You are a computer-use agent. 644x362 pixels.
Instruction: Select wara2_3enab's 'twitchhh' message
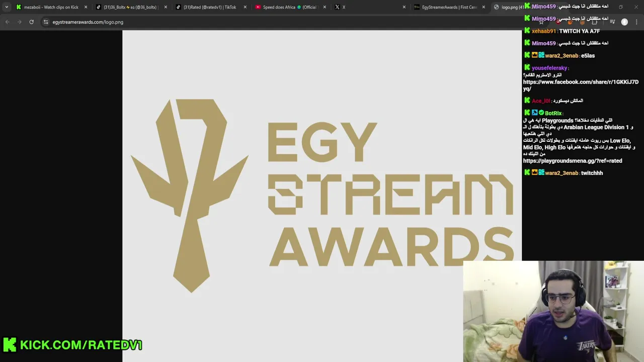click(592, 173)
